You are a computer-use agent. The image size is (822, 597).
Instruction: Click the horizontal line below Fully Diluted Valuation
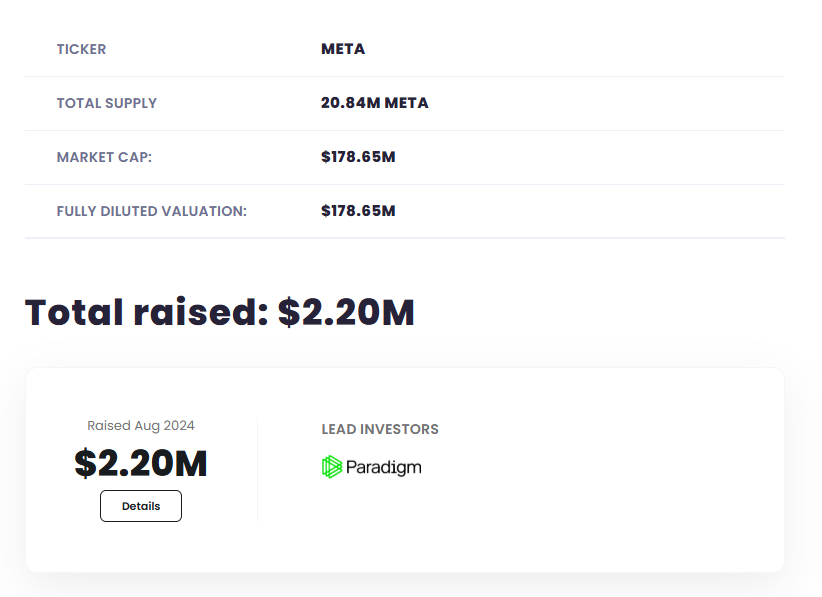click(x=404, y=238)
